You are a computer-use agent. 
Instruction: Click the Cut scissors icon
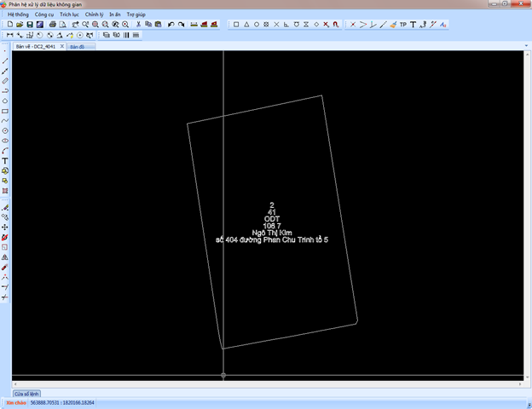coord(139,25)
